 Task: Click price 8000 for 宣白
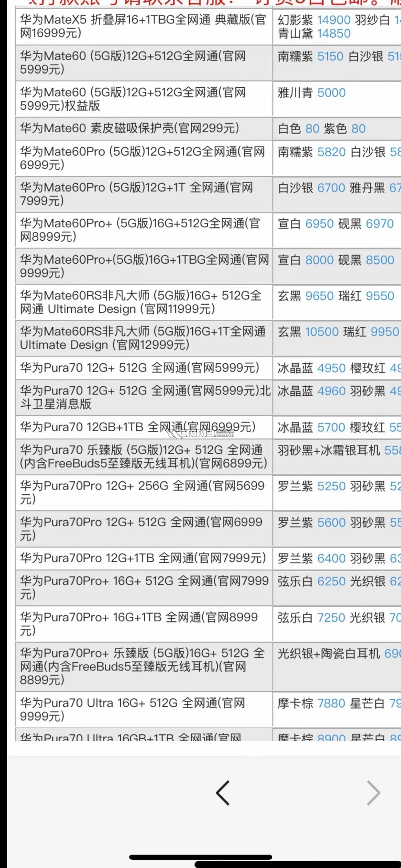click(x=320, y=260)
